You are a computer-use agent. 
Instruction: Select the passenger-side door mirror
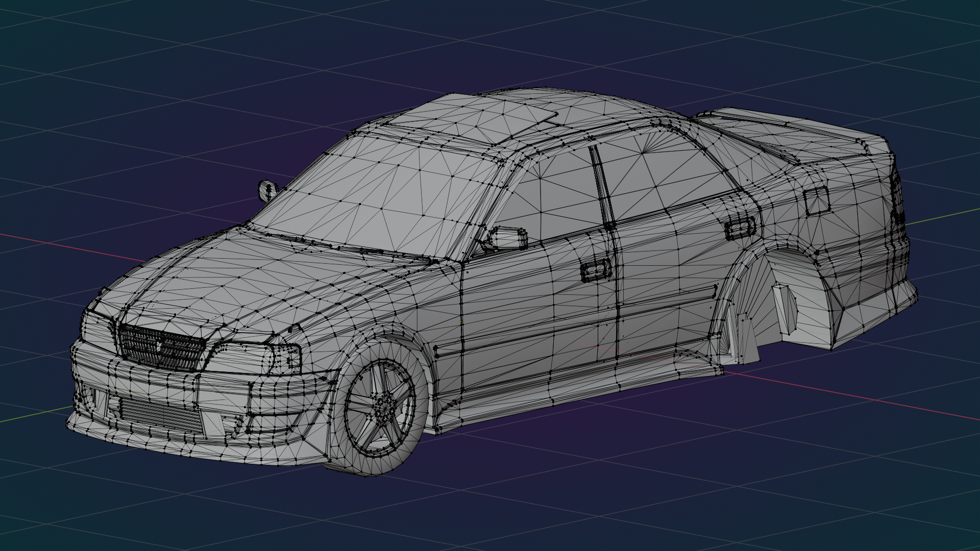508,238
